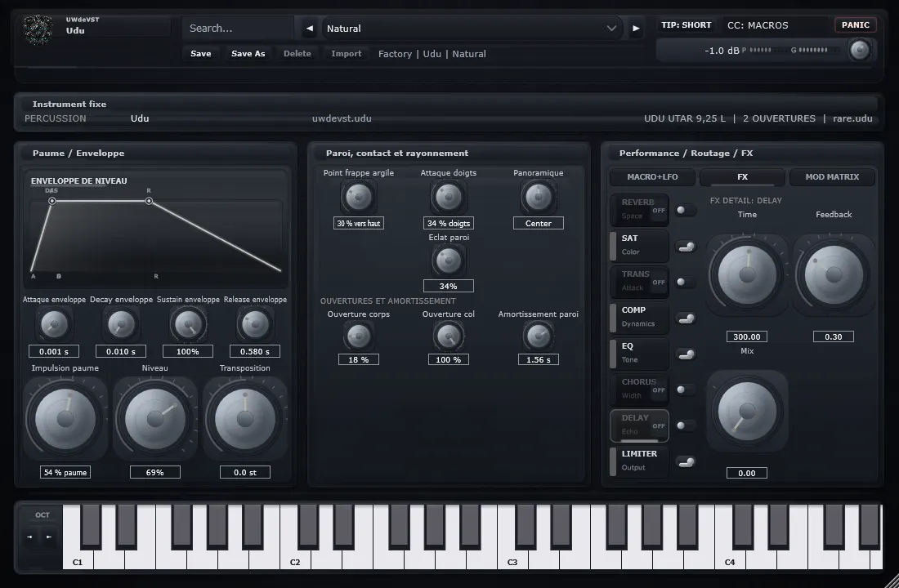
Task: Click the Transposition knob
Action: coord(245,419)
